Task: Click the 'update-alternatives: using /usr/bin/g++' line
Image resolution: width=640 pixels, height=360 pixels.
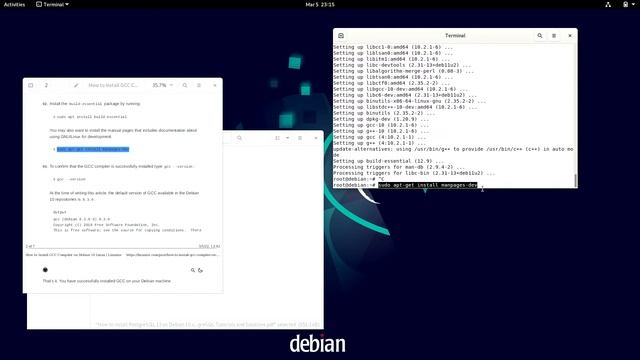Action: coord(453,152)
